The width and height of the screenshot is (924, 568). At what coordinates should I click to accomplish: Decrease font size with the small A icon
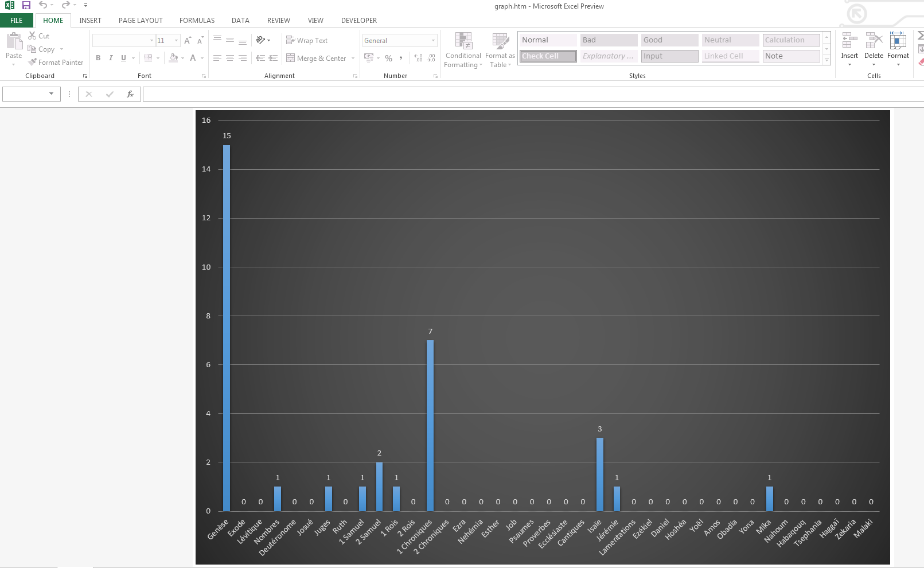coord(200,41)
